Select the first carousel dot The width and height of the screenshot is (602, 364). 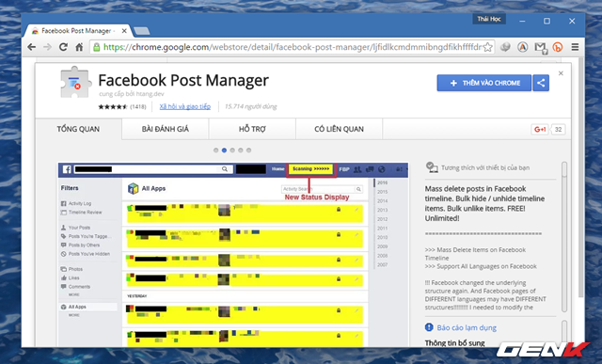[215, 150]
